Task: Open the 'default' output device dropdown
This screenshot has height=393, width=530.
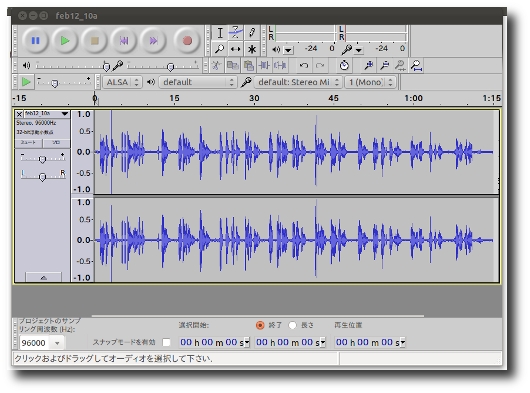Action: [198, 82]
